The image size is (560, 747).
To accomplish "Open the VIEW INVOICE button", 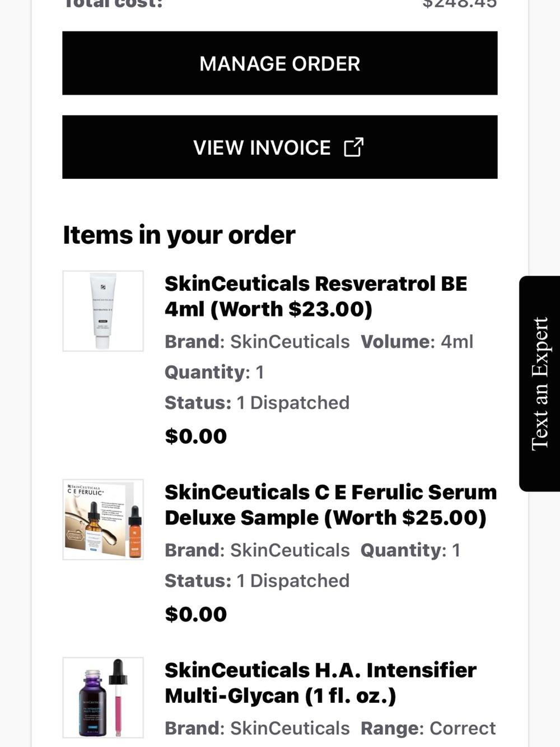I will [279, 147].
